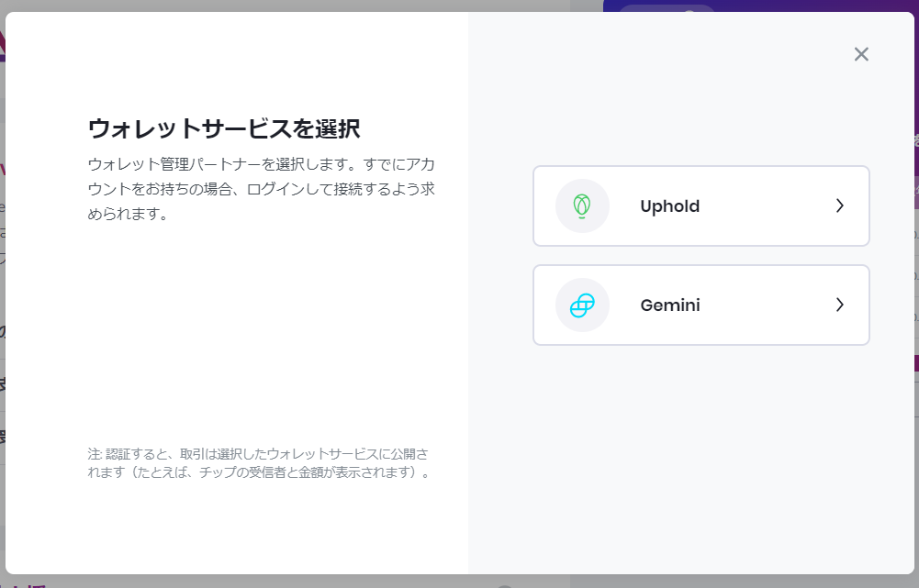This screenshot has height=588, width=919.
Task: Open the chevron arrow on the Gemini row
Action: click(839, 305)
